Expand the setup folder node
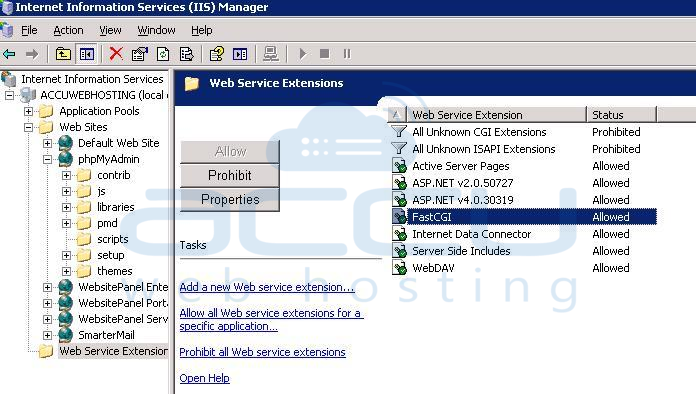This screenshot has width=696, height=394. tap(67, 255)
